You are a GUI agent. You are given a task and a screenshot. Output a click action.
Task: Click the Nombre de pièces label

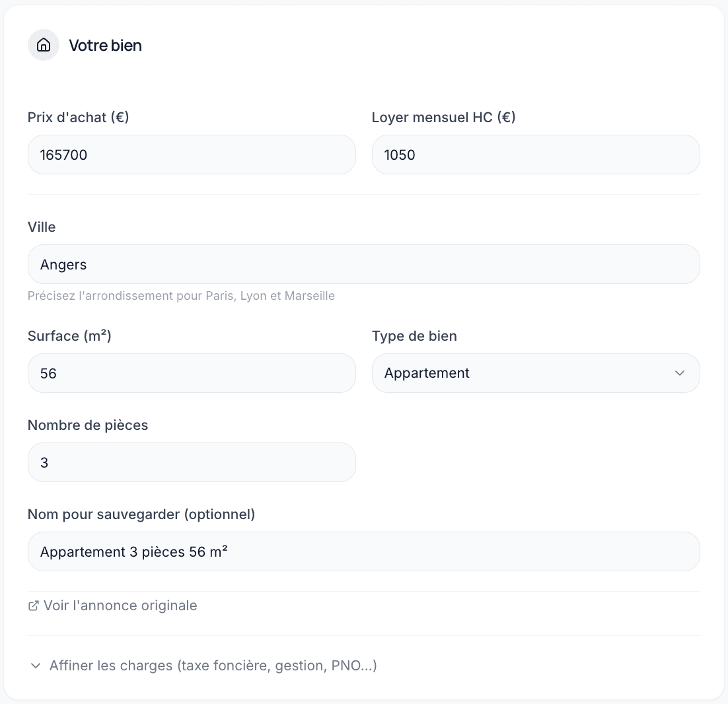click(x=88, y=425)
